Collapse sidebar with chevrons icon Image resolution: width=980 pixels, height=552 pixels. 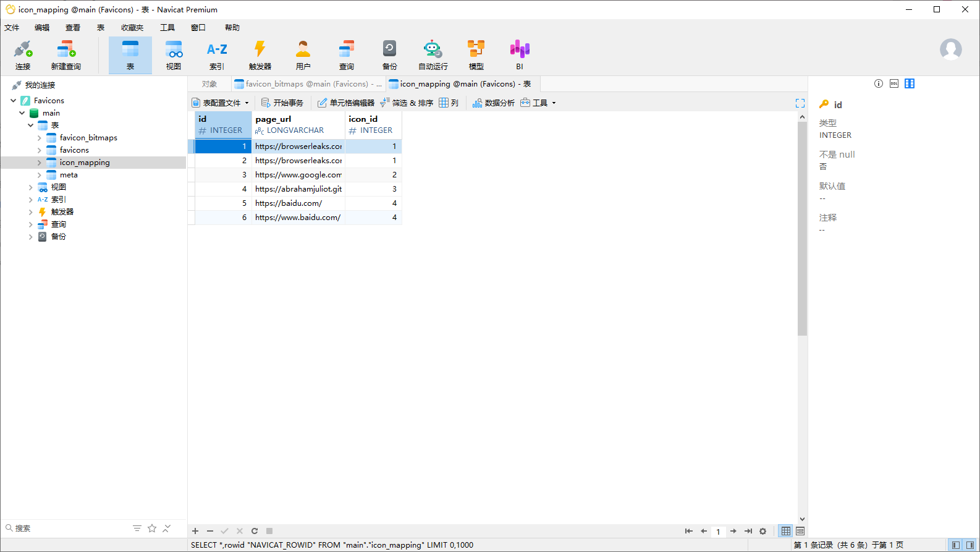167,528
